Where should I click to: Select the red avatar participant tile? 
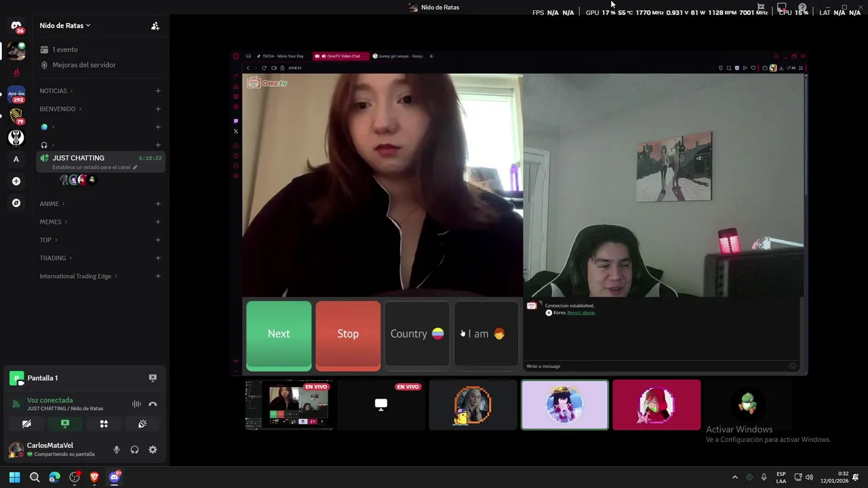click(656, 405)
